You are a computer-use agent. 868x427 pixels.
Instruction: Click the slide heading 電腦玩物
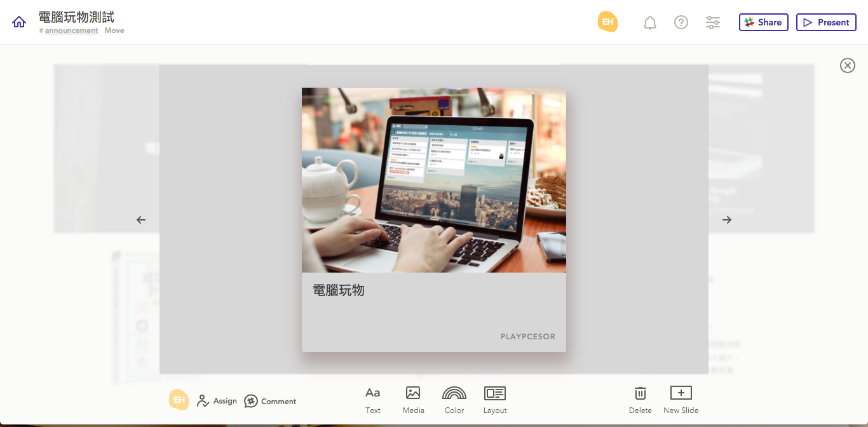(339, 290)
